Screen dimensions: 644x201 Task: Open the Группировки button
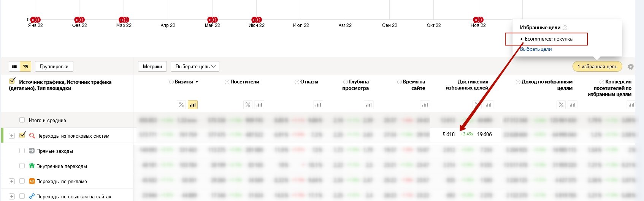click(x=54, y=66)
